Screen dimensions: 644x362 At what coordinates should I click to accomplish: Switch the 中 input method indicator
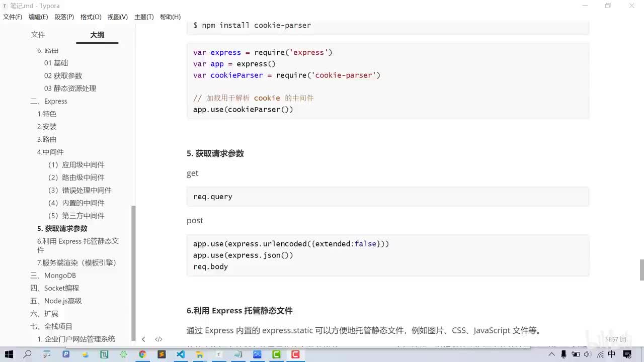[x=611, y=354]
